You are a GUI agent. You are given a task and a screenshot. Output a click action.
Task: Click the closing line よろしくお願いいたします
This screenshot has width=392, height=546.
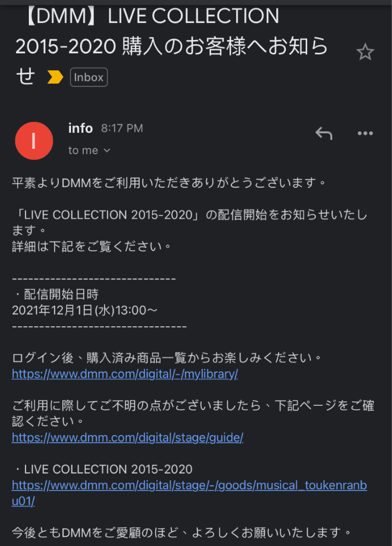pyautogui.click(x=182, y=533)
